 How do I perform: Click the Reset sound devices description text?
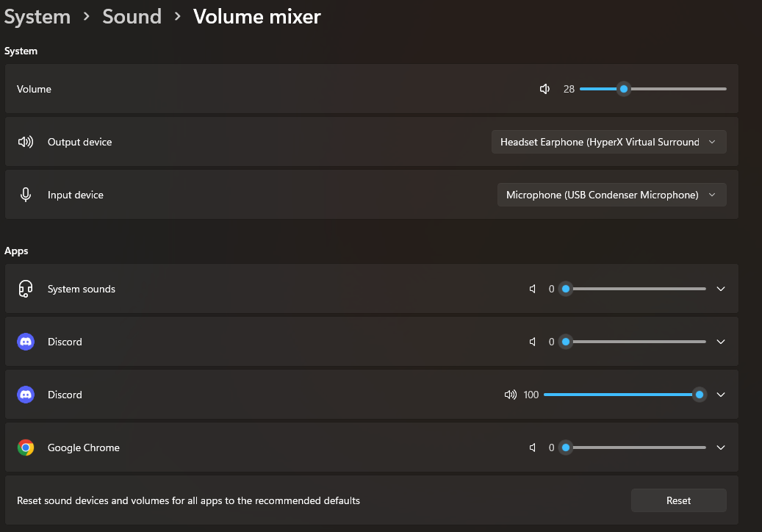[189, 501]
